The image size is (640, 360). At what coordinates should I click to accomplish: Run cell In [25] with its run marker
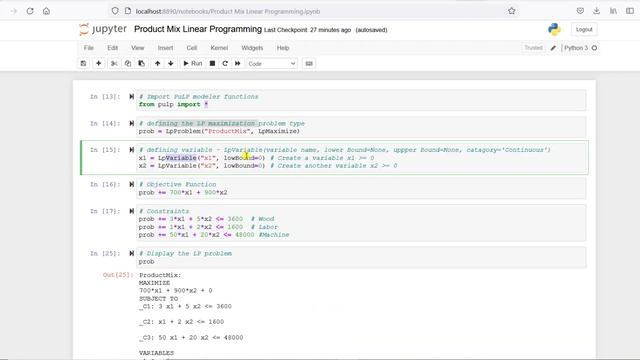coord(131,253)
